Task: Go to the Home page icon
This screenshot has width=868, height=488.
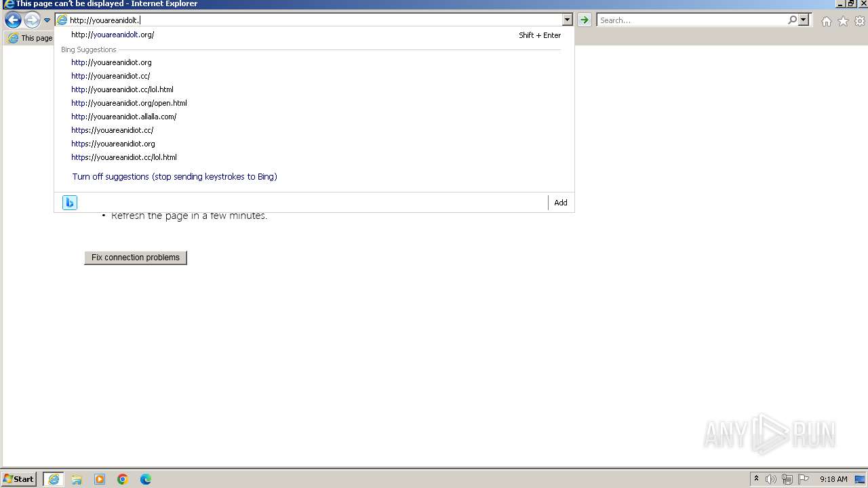Action: [826, 21]
